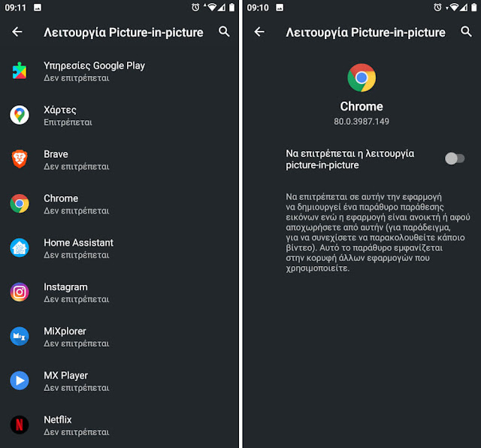The image size is (481, 448).
Task: Select the MX Player list entry
Action: pos(119,381)
